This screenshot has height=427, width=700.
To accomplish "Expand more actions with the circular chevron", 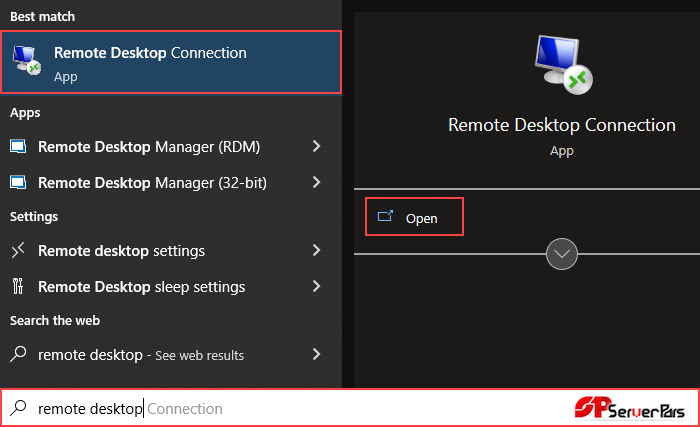I will [x=562, y=254].
